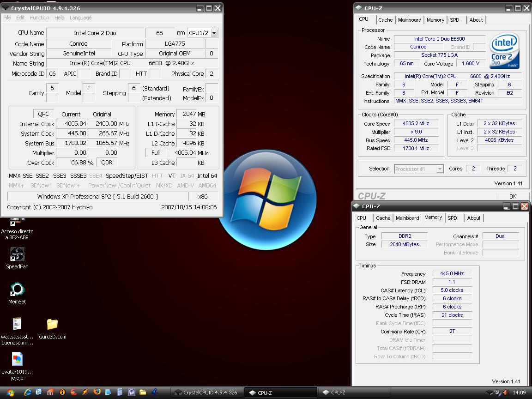Switch to About tab in upper CPU-Z window

coord(476,20)
